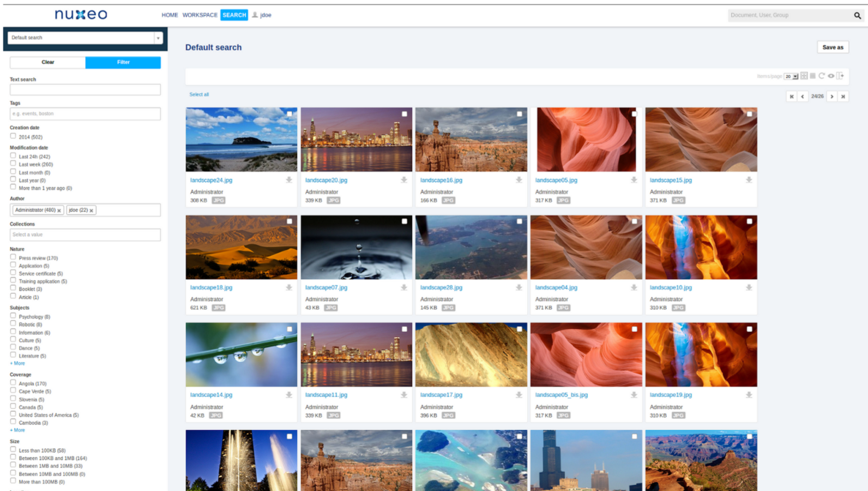Download landscape17.jpg via its arrow icon
This screenshot has height=491, width=868.
click(519, 395)
